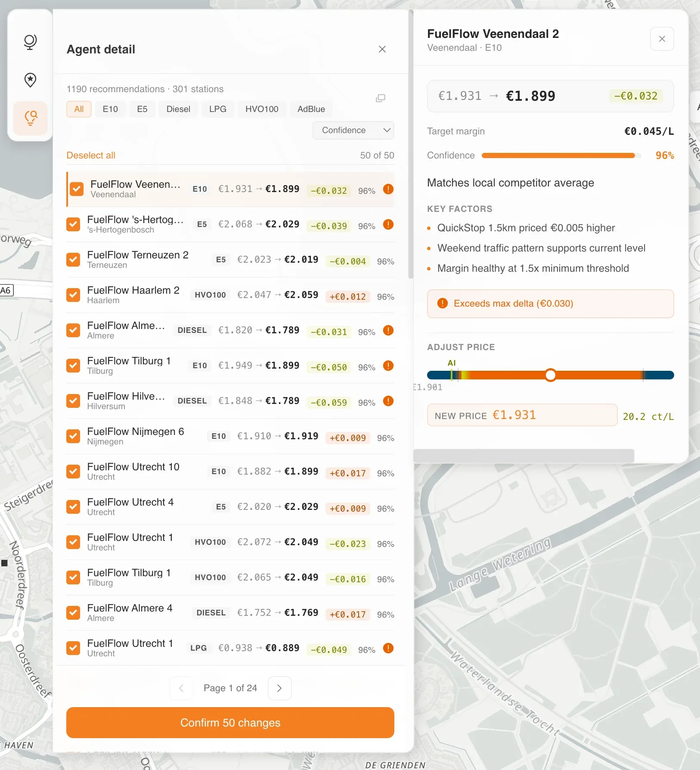Image resolution: width=700 pixels, height=770 pixels.
Task: Go to the next page arrow
Action: (x=279, y=688)
